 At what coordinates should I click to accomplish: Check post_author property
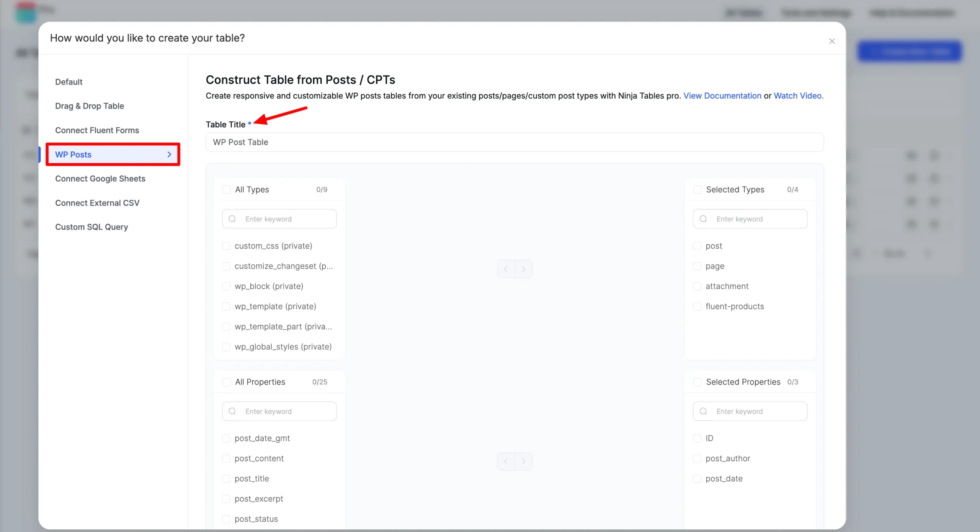click(x=697, y=459)
